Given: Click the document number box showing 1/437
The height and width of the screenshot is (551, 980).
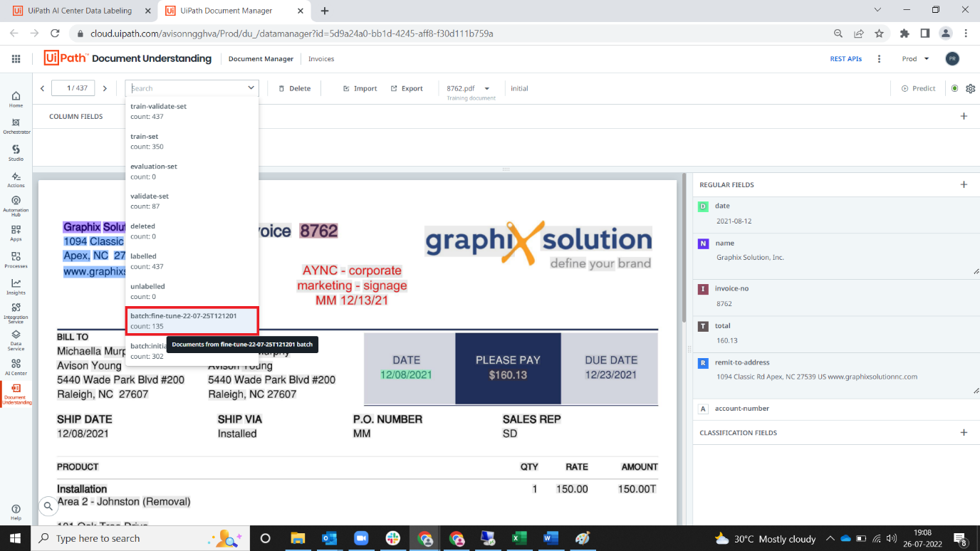Looking at the screenshot, I should tap(74, 88).
